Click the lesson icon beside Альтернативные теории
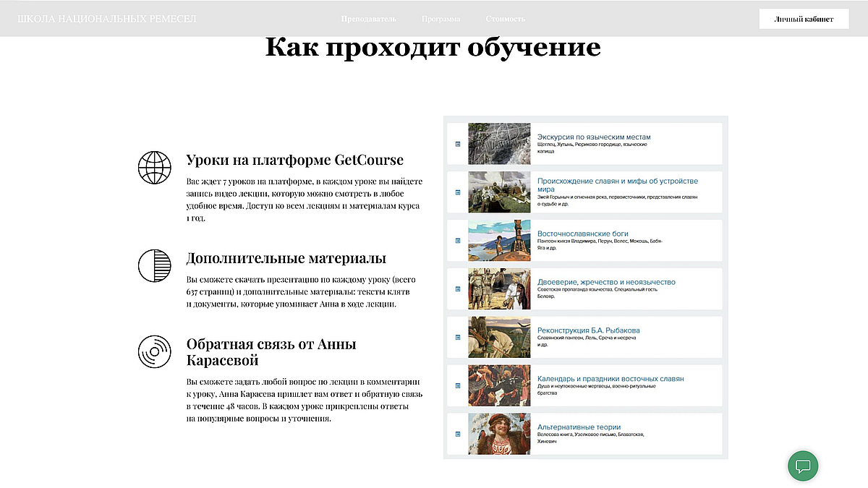This screenshot has height=488, width=868. coord(457,434)
